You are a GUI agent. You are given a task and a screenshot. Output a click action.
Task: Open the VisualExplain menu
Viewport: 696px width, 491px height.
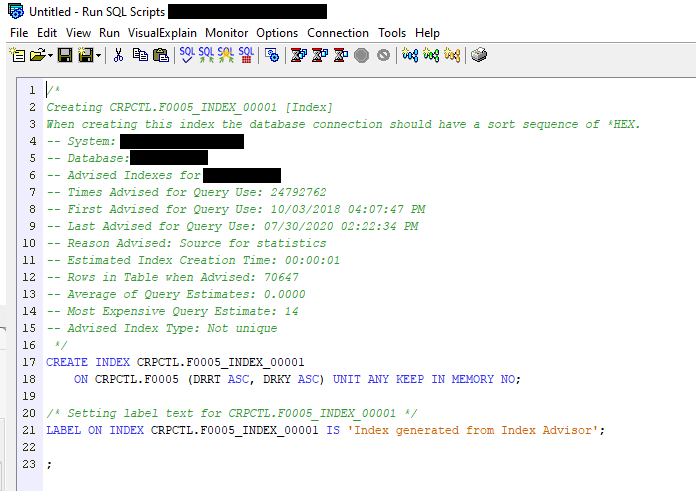click(163, 33)
